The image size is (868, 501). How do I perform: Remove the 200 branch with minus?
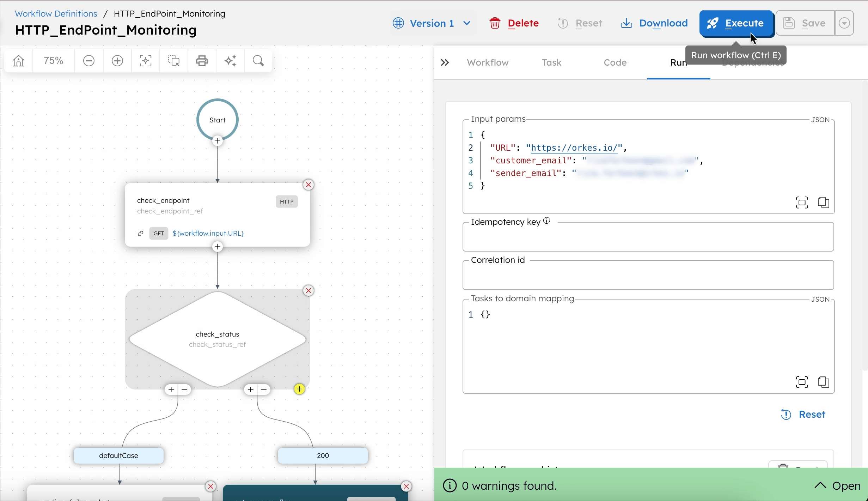point(264,390)
